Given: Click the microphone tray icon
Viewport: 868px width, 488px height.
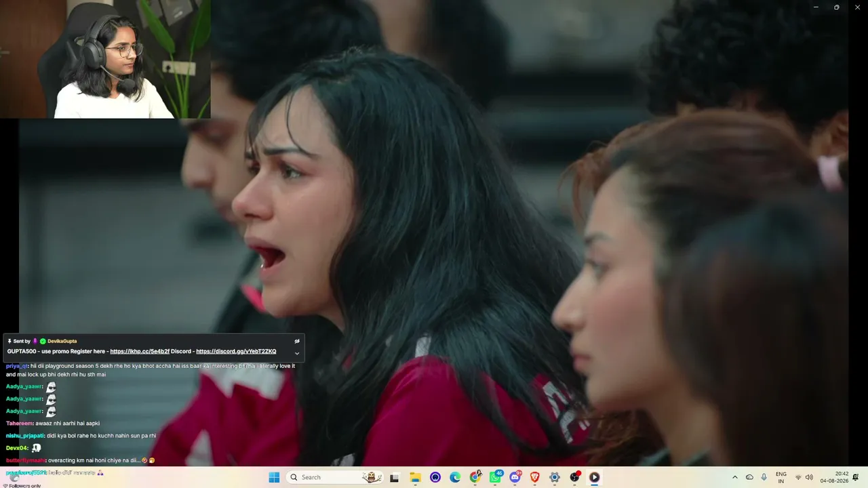Looking at the screenshot, I should click(x=764, y=477).
